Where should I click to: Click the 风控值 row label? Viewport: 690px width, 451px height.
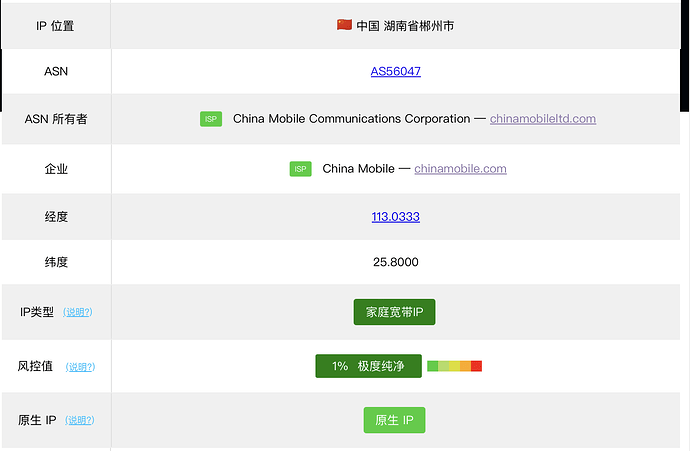[35, 366]
